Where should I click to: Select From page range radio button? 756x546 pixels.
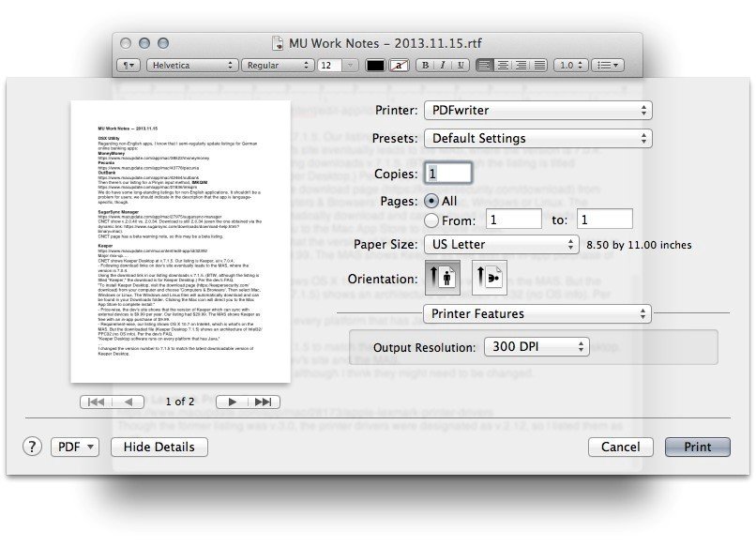pos(431,220)
